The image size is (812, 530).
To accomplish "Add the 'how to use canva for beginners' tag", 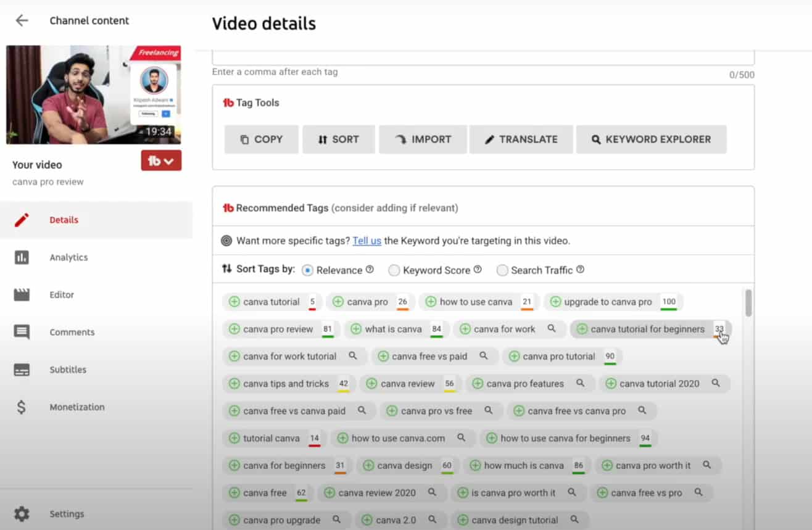I will pyautogui.click(x=492, y=438).
